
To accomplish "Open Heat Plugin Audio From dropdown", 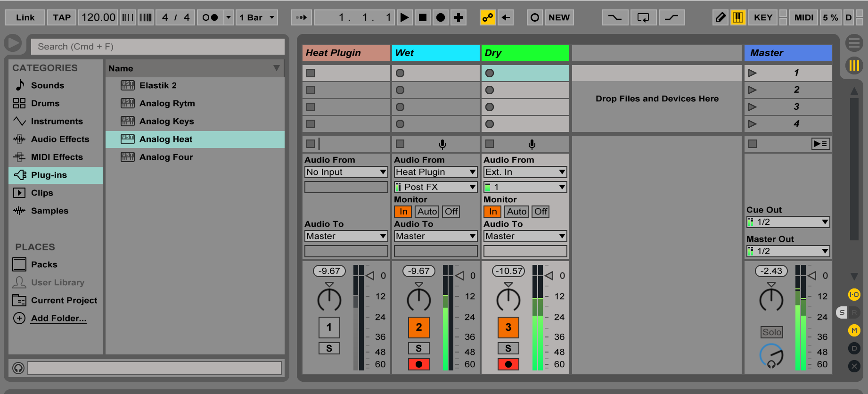I will [x=346, y=172].
